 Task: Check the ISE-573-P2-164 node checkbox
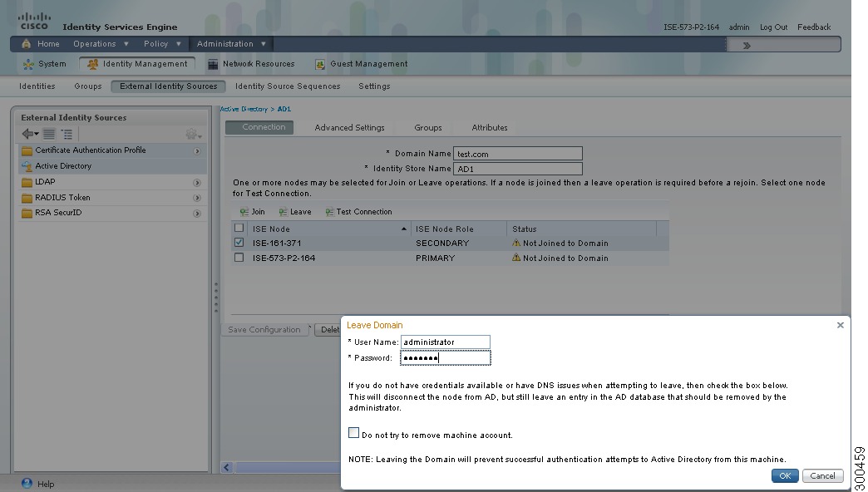[x=239, y=258]
